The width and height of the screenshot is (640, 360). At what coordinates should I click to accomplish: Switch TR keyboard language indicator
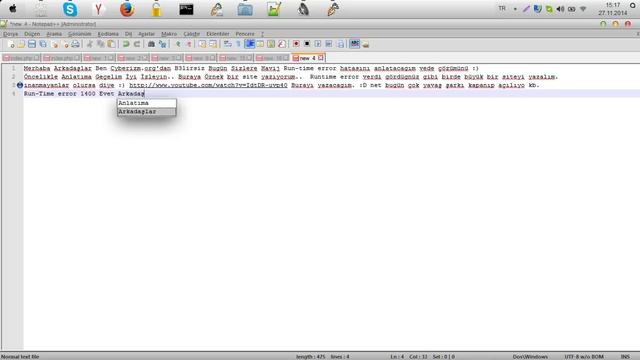[502, 8]
